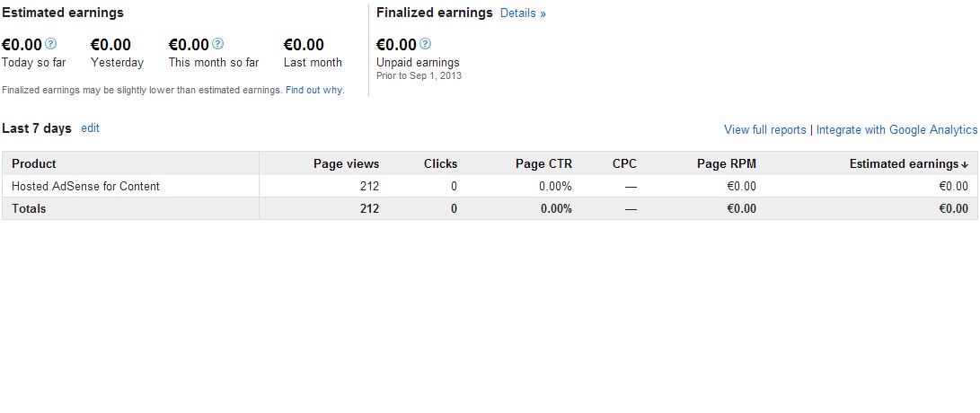Select the Hosted AdSense for Content row
This screenshot has width=980, height=413.
pyautogui.click(x=85, y=186)
